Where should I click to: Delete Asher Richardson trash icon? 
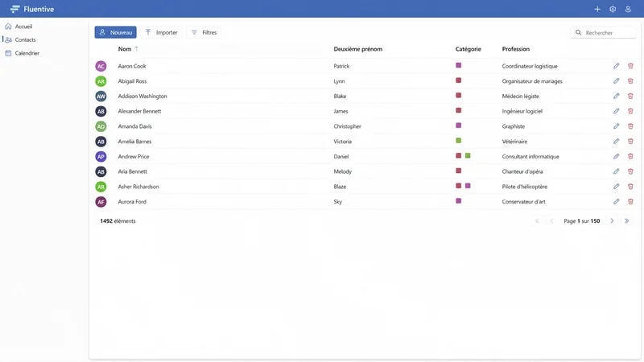click(x=630, y=187)
